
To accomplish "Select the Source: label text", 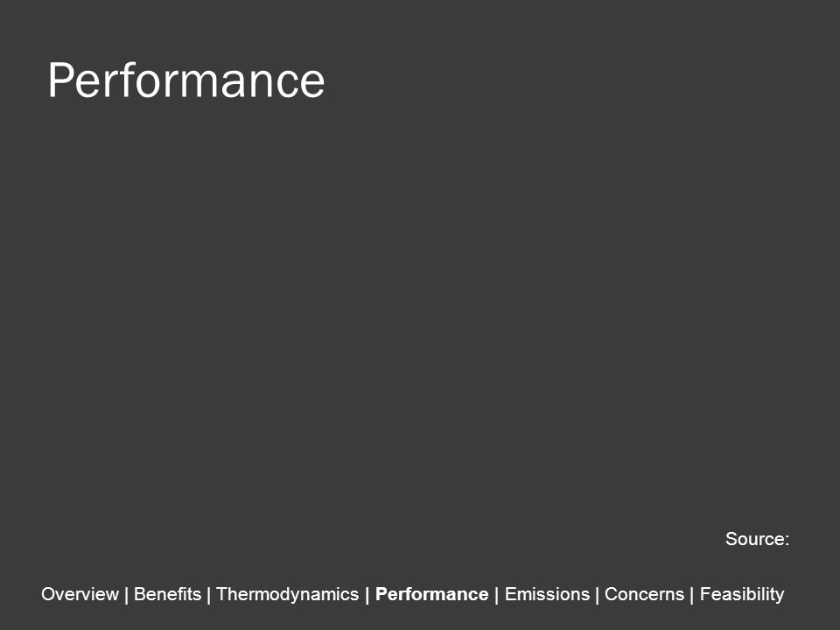I will (x=757, y=539).
